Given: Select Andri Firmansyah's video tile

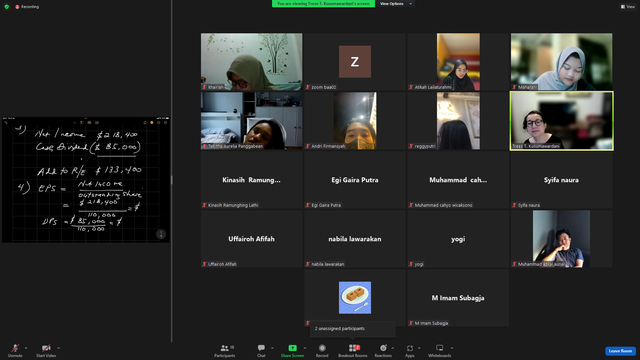Looking at the screenshot, I should click(x=355, y=121).
